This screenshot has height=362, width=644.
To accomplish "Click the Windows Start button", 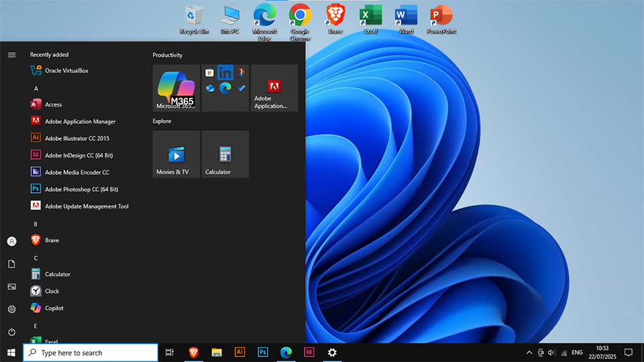I will tap(11, 353).
